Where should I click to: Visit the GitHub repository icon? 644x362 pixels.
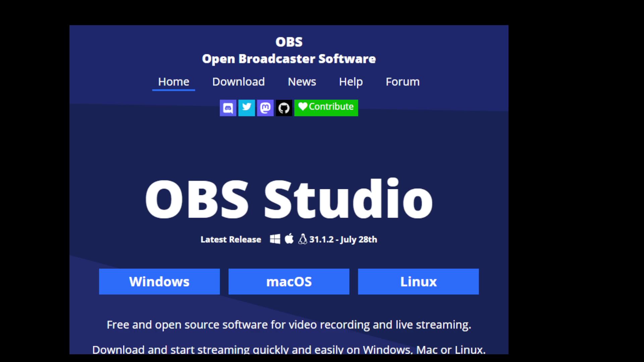tap(284, 108)
